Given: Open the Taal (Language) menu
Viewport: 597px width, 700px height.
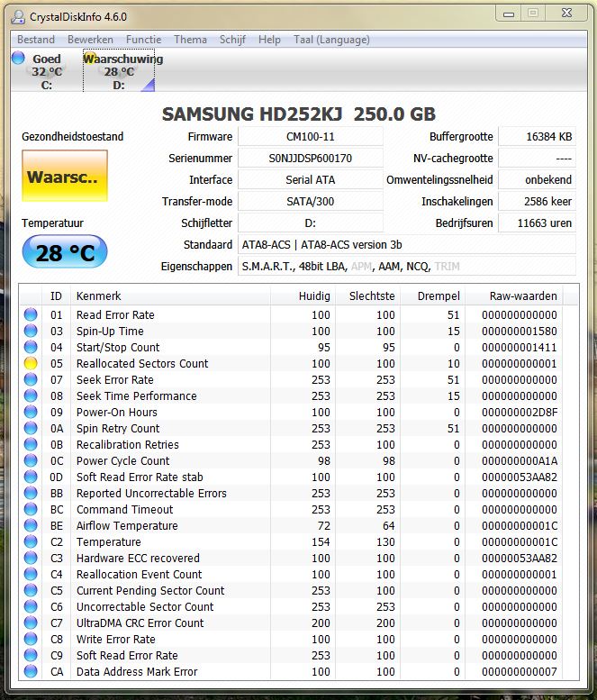Looking at the screenshot, I should point(331,40).
